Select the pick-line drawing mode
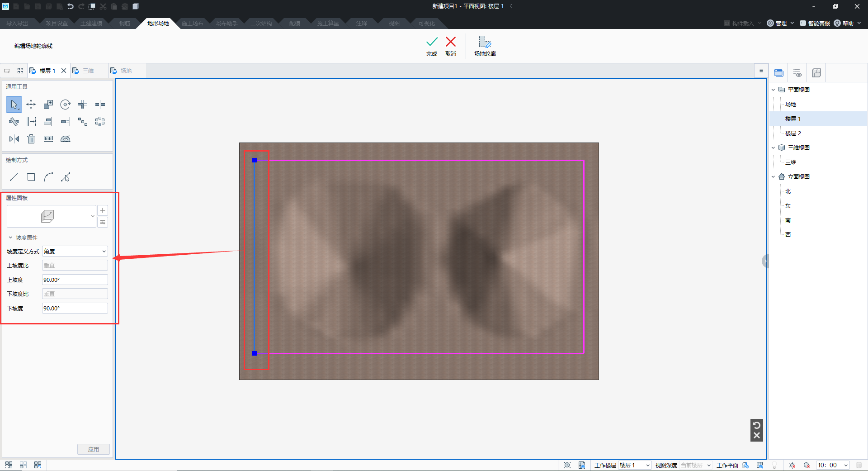The height and width of the screenshot is (471, 868). pos(66,177)
